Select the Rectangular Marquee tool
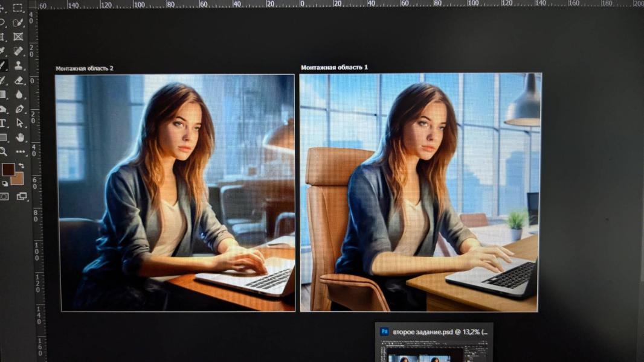Viewport: 644px width, 362px height. pyautogui.click(x=18, y=8)
